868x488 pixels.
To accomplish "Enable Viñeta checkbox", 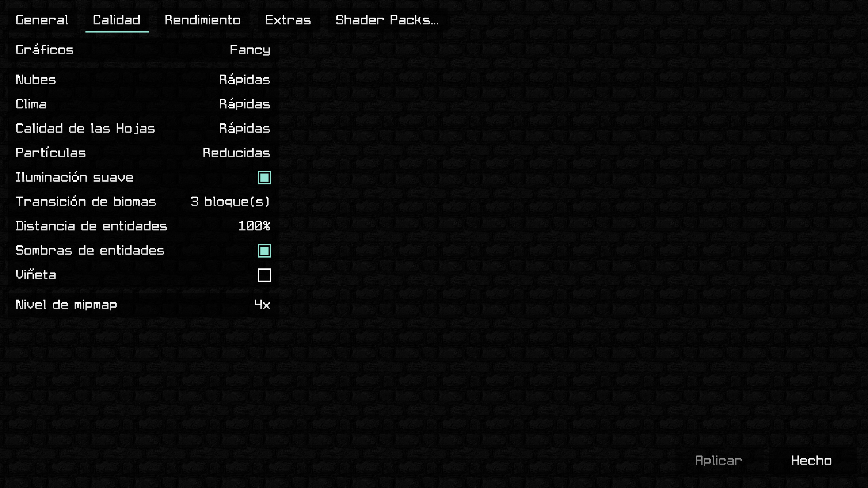I will coord(264,274).
